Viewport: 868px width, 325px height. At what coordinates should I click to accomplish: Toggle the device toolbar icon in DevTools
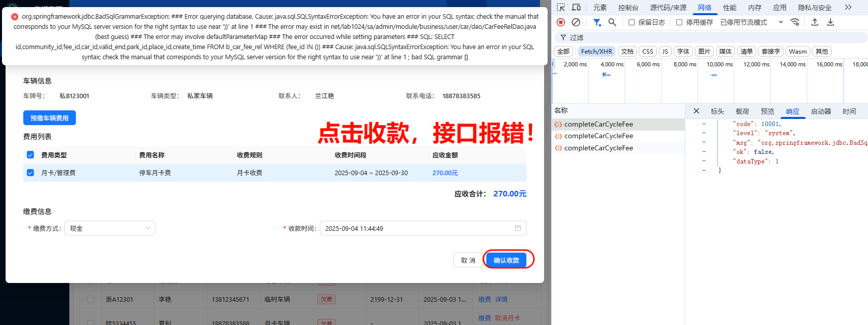(x=576, y=7)
